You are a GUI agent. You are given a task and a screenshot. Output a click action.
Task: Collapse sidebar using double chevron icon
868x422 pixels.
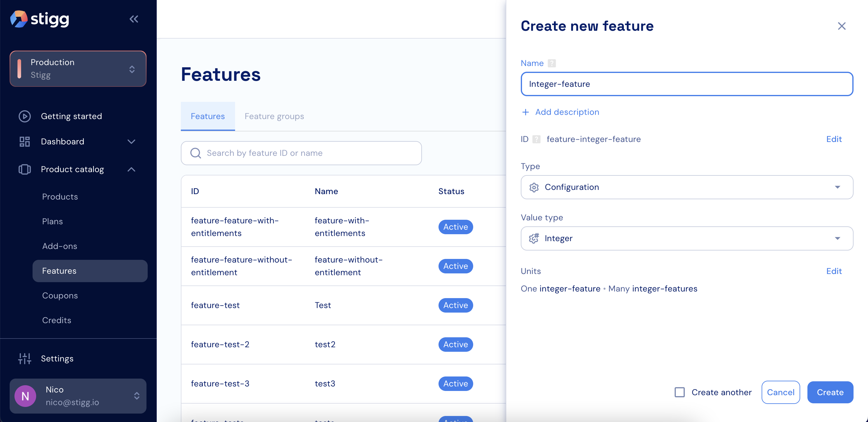(134, 19)
